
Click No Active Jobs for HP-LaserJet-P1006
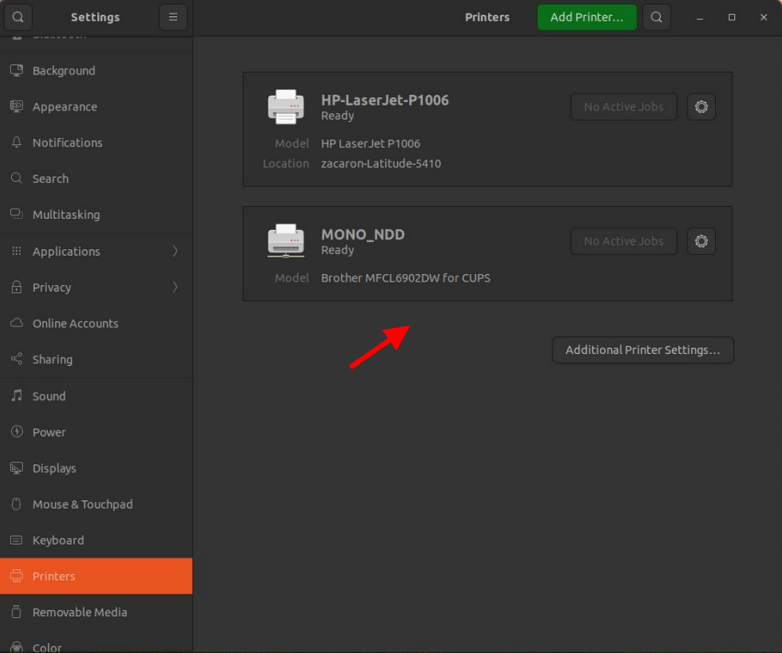pos(623,107)
